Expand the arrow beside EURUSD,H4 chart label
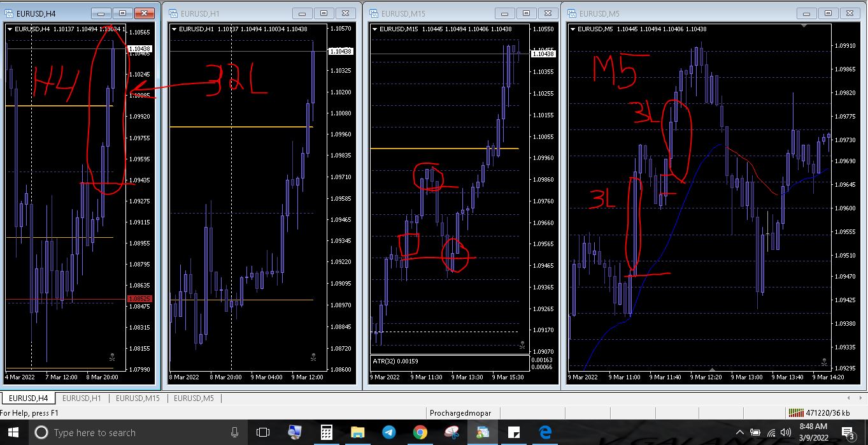The width and height of the screenshot is (868, 445). [10, 29]
